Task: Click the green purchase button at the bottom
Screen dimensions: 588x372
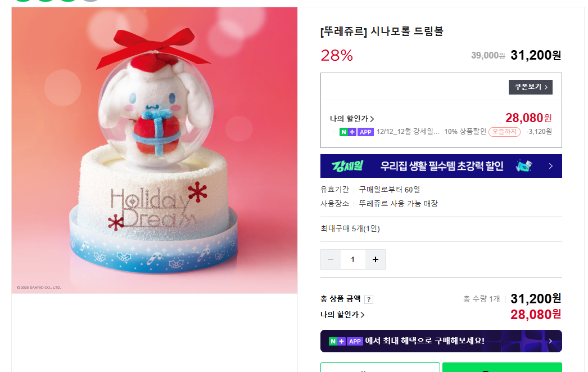Action: click(502, 367)
